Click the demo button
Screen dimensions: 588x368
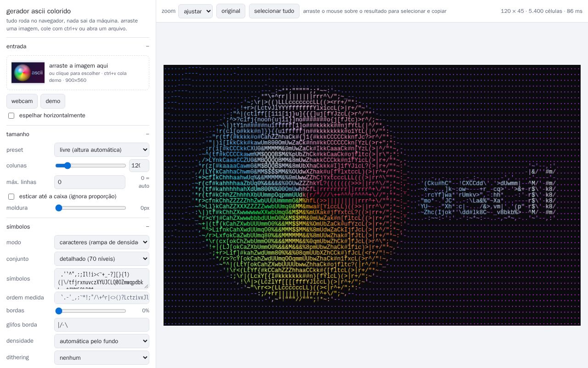pyautogui.click(x=53, y=101)
